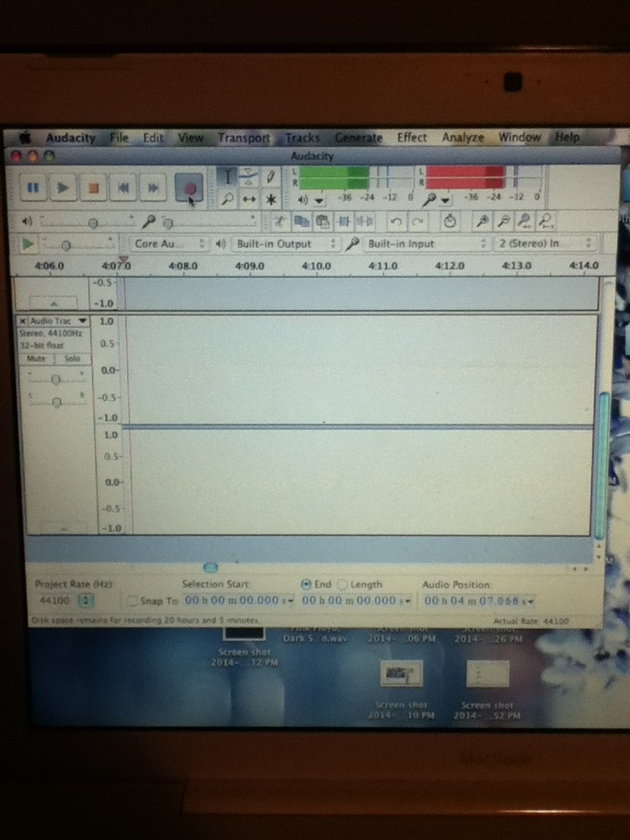Click the Fit Project zoom icon
Viewport: 630px width, 840px height.
545,220
